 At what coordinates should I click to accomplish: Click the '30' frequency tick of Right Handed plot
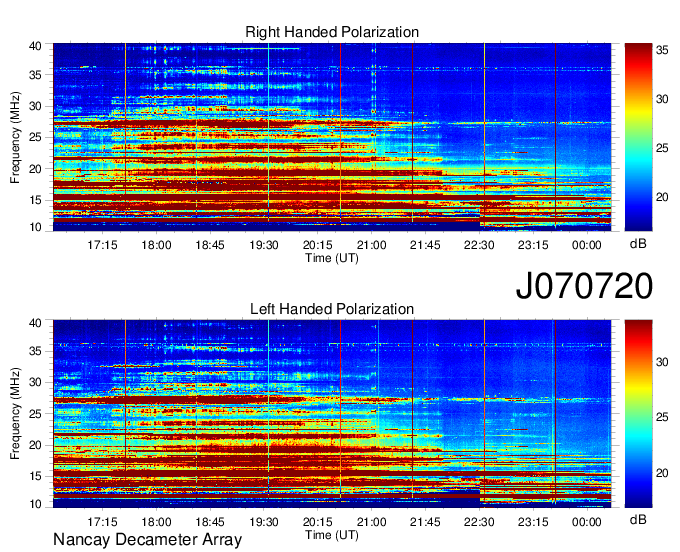35,106
